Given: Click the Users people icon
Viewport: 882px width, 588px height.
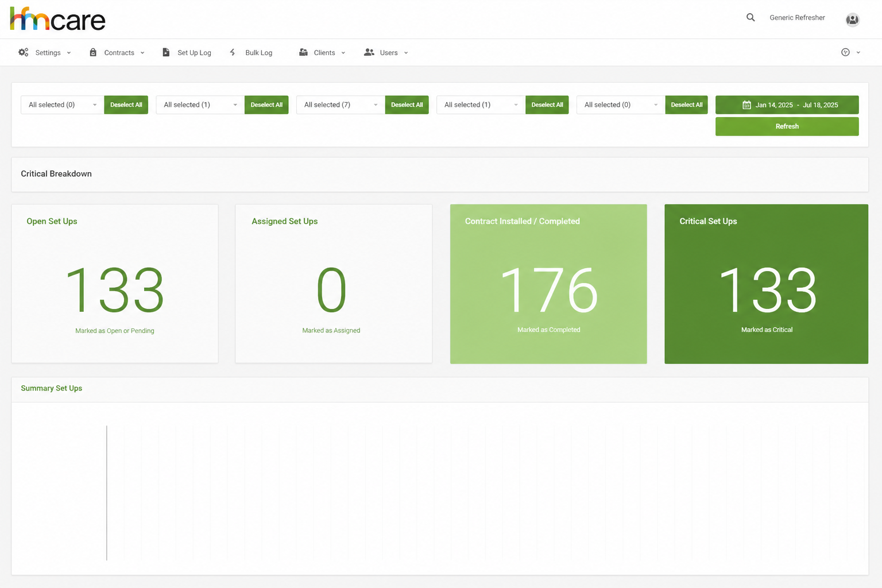Looking at the screenshot, I should point(369,52).
